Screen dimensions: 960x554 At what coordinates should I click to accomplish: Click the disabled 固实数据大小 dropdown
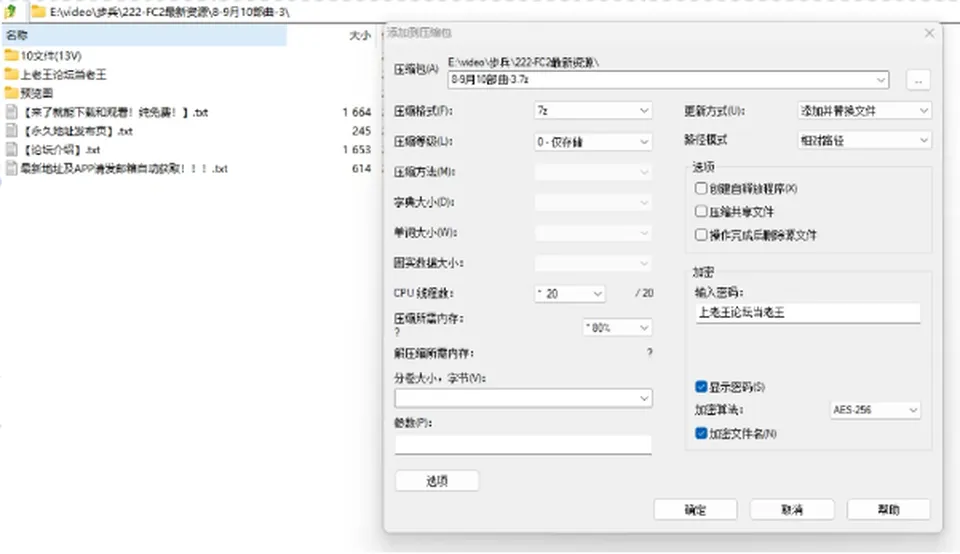593,263
